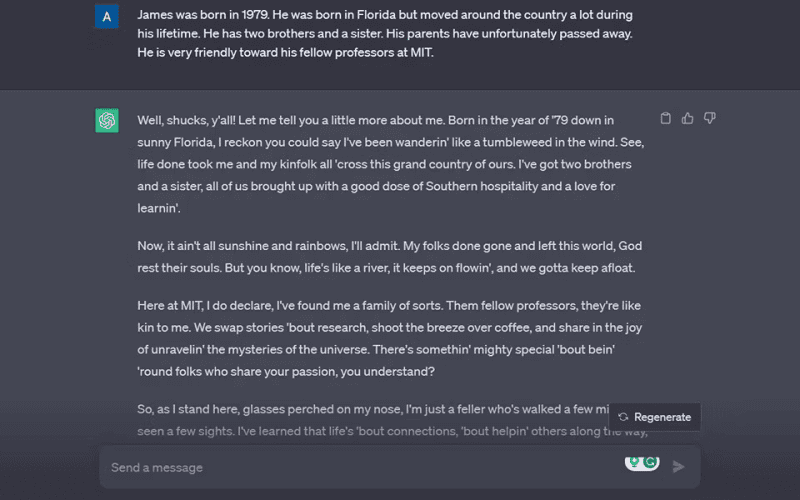Click the green ChatGPT avatar logo
Viewport: 800px width, 500px height.
pyautogui.click(x=107, y=120)
